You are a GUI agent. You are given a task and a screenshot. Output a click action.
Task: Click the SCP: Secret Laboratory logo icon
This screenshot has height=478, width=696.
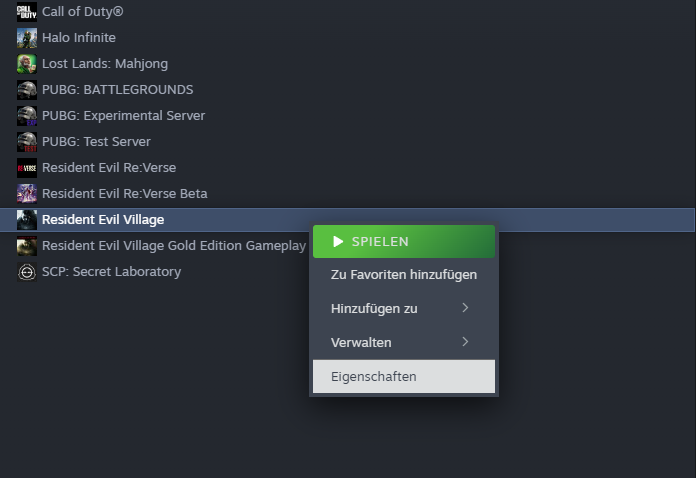click(27, 272)
